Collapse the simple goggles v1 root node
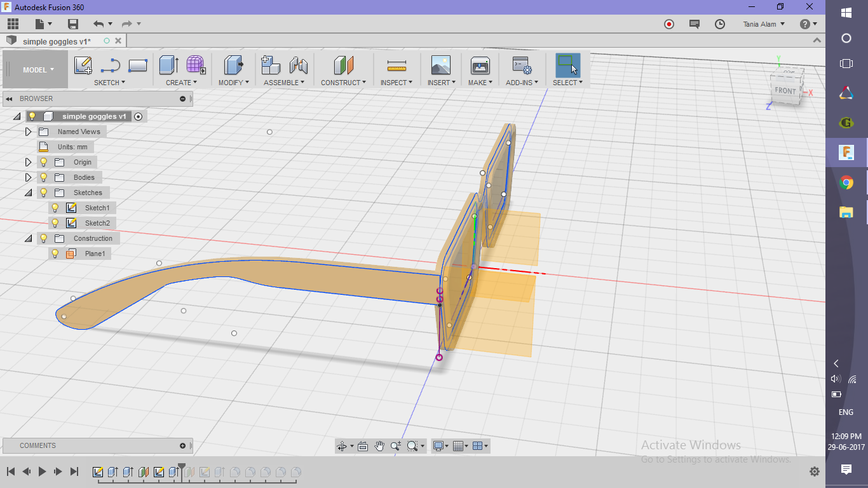This screenshot has height=488, width=868. tap(17, 116)
